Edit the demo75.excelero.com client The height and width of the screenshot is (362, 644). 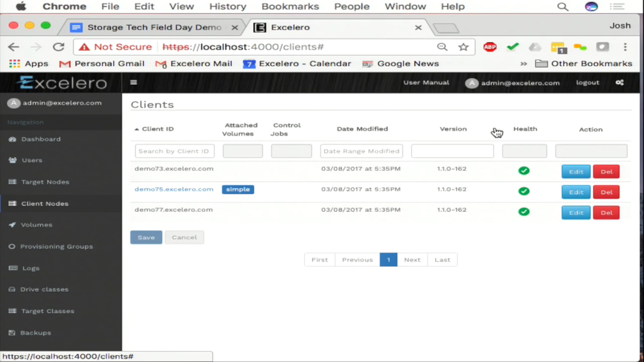(576, 192)
